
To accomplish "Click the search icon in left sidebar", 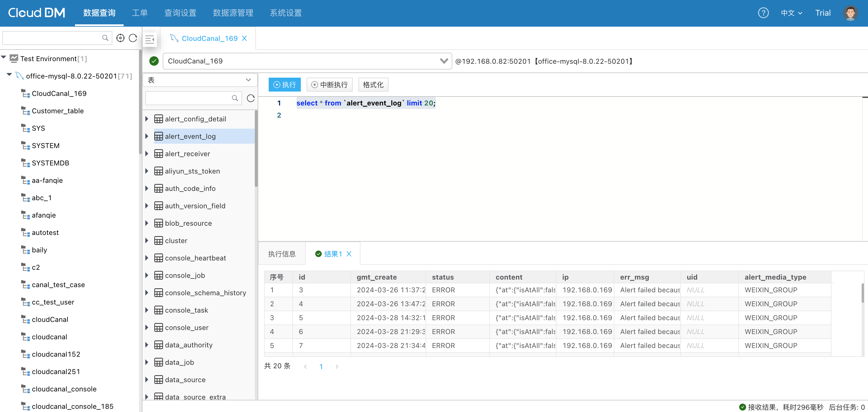I will 105,38.
